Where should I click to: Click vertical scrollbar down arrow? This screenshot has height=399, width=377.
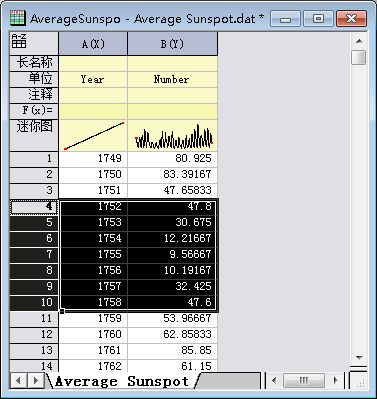click(359, 358)
